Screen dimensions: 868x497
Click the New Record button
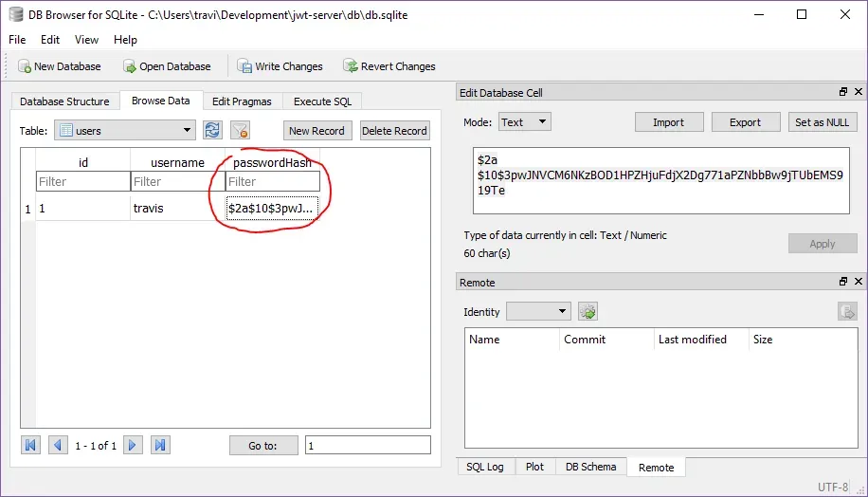click(316, 131)
